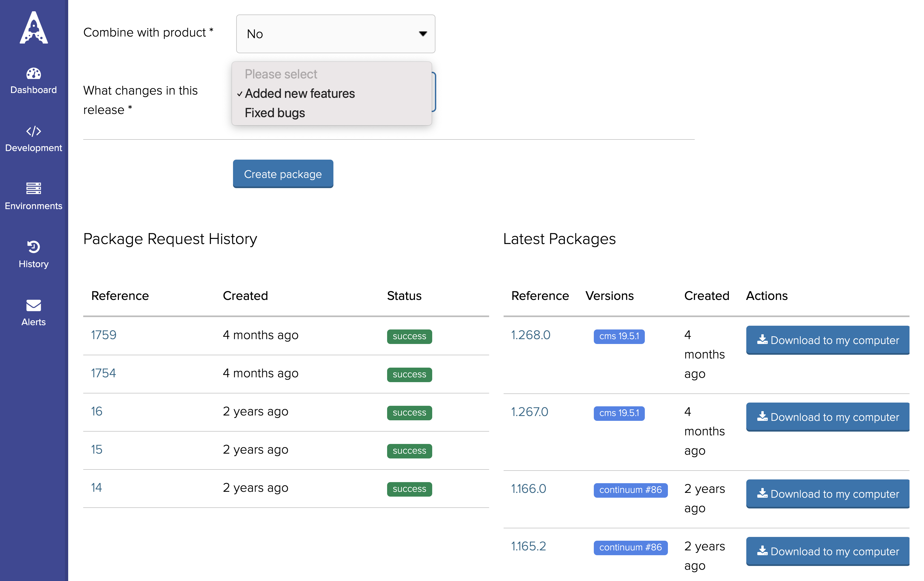This screenshot has height=581, width=924.
Task: Click download icon for package 1.268.0
Action: pos(762,340)
